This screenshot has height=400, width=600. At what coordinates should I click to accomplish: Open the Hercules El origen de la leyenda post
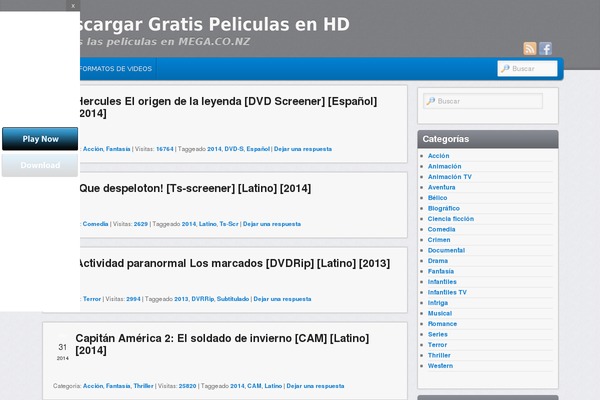click(228, 107)
